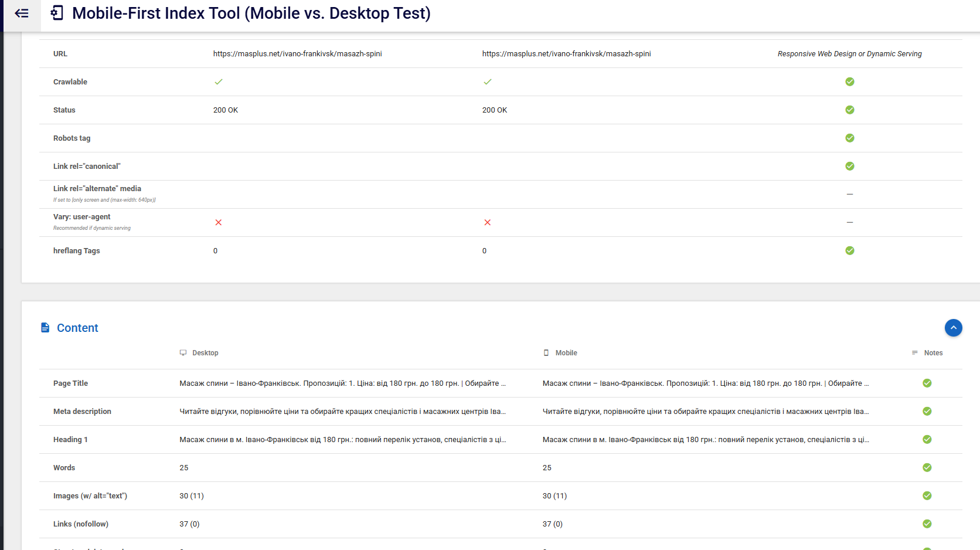980x550 pixels.
Task: Click green check in Crawlable notes column
Action: coord(850,82)
